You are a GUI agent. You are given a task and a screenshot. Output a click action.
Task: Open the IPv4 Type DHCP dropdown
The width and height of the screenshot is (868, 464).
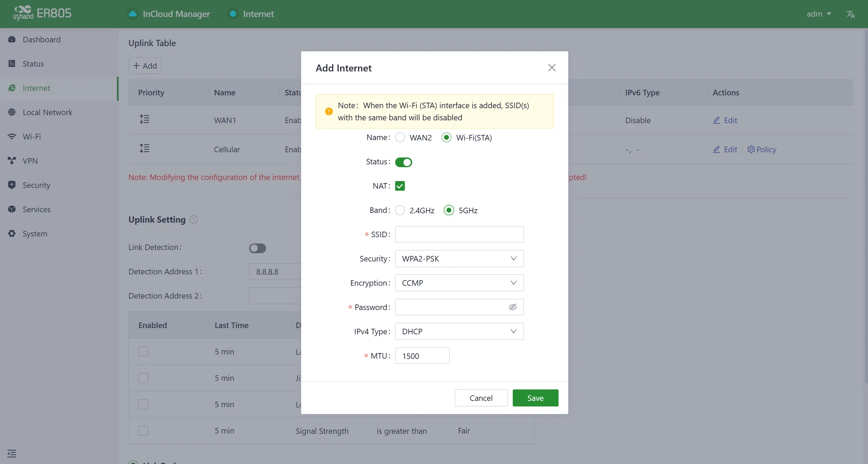point(459,332)
